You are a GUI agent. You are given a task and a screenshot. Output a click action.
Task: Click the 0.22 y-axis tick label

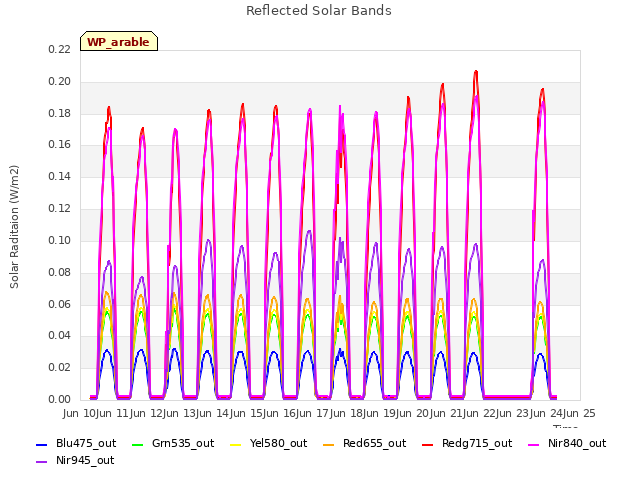point(60,49)
